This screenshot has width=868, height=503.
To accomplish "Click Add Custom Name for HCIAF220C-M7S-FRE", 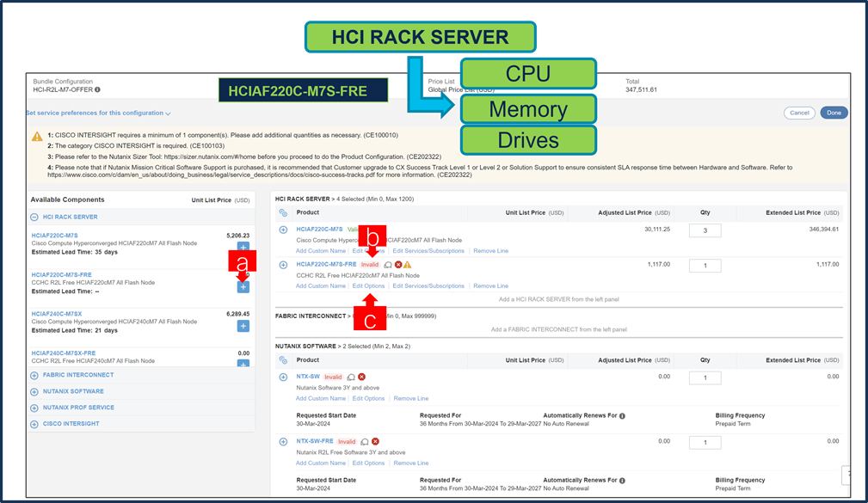I will tap(321, 286).
